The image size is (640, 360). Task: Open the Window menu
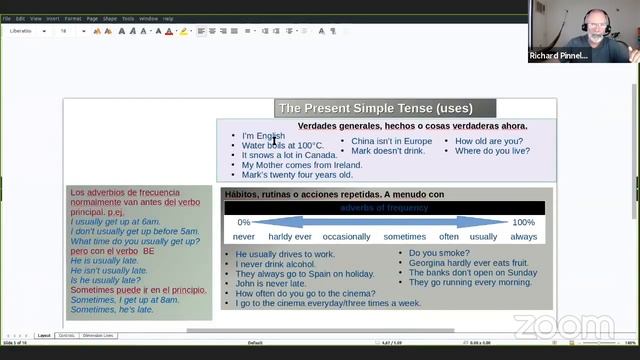[x=149, y=19]
